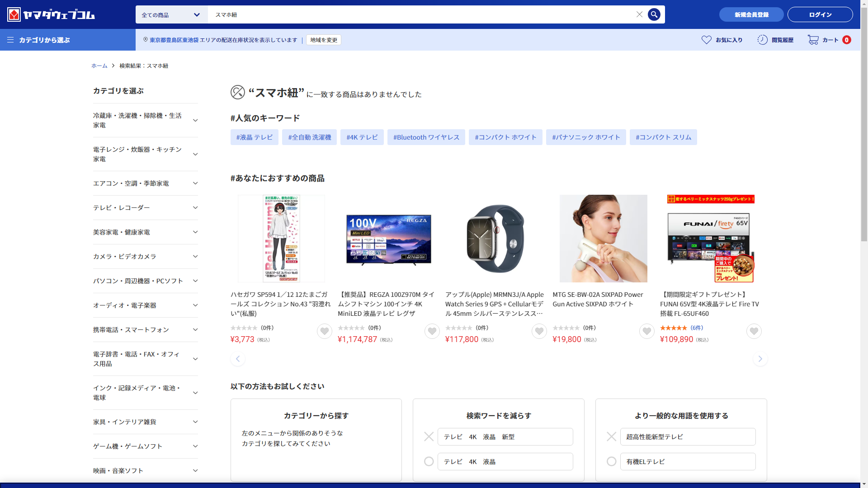This screenshot has height=488, width=868.
Task: Click the Yamada Webcom logo
Action: [x=51, y=15]
